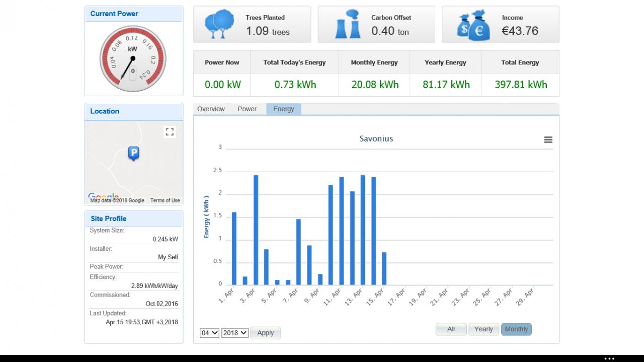Image resolution: width=644 pixels, height=362 pixels.
Task: Open the map Terms of Use link
Action: tap(165, 200)
